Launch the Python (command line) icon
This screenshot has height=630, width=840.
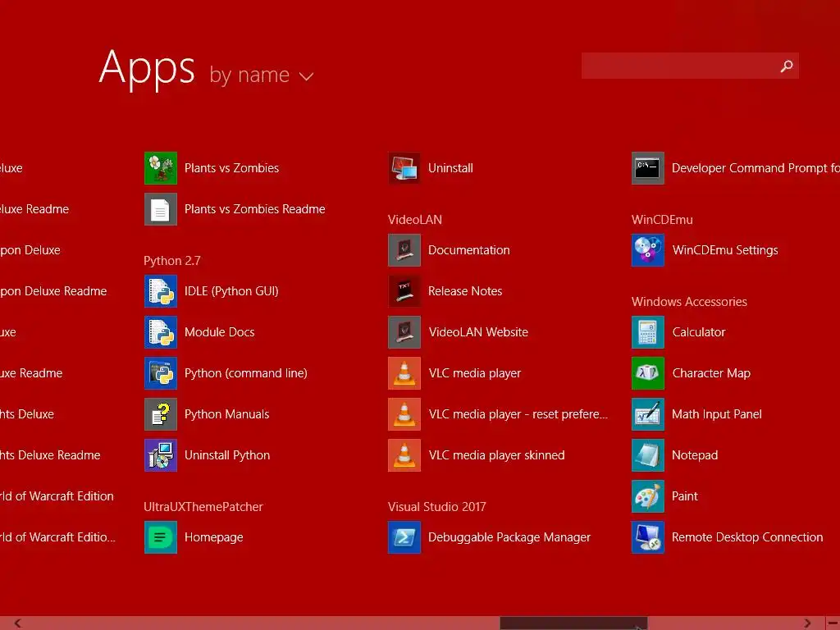(161, 373)
